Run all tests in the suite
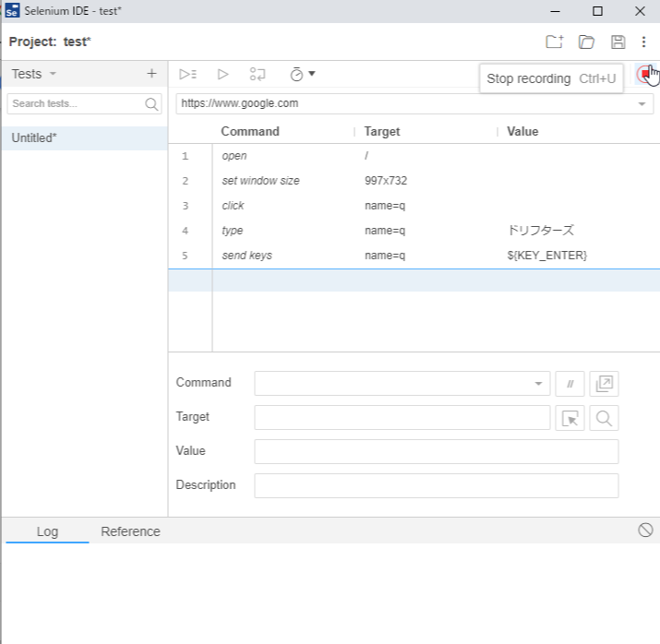Image resolution: width=660 pixels, height=644 pixels. pos(187,74)
